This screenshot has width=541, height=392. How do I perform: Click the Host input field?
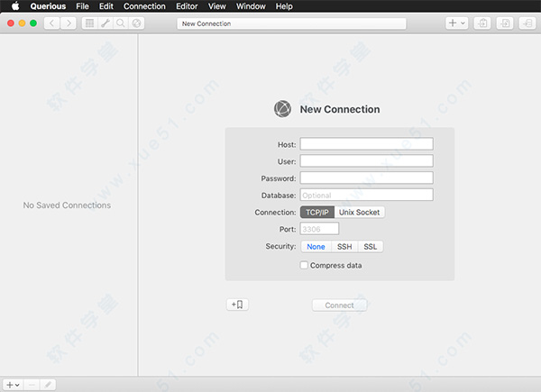click(366, 143)
